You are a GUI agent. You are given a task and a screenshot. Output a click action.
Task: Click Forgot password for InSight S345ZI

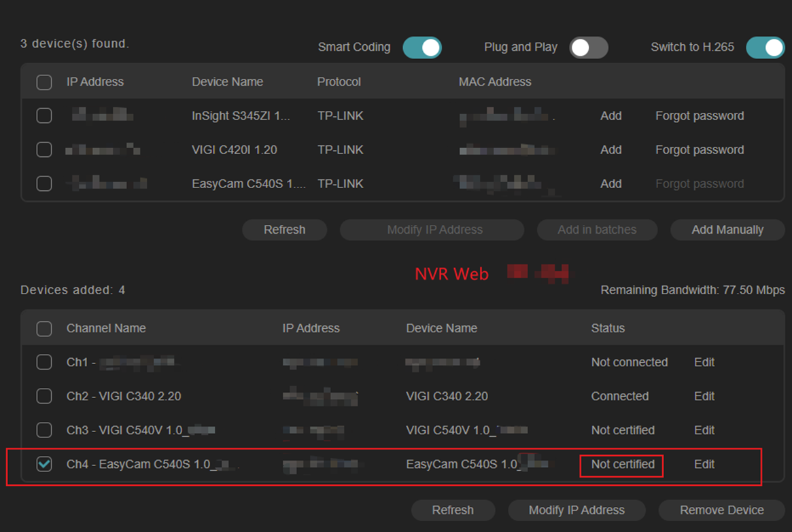700,116
